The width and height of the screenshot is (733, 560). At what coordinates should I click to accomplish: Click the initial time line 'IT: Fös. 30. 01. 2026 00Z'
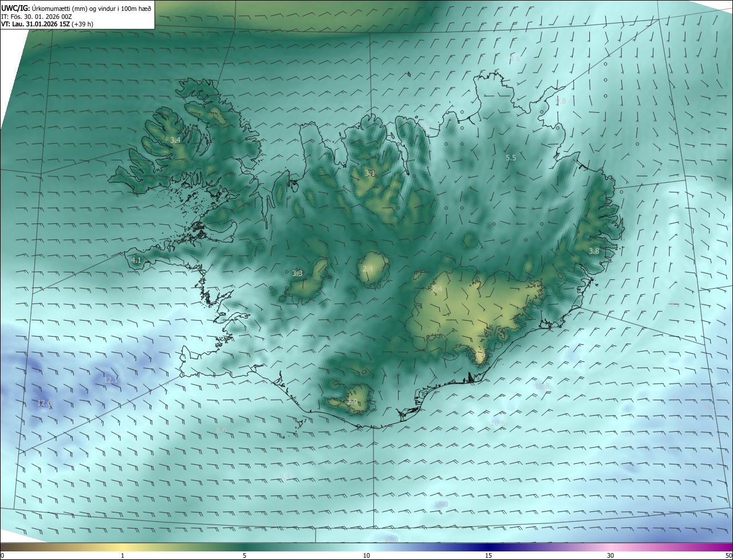click(38, 17)
